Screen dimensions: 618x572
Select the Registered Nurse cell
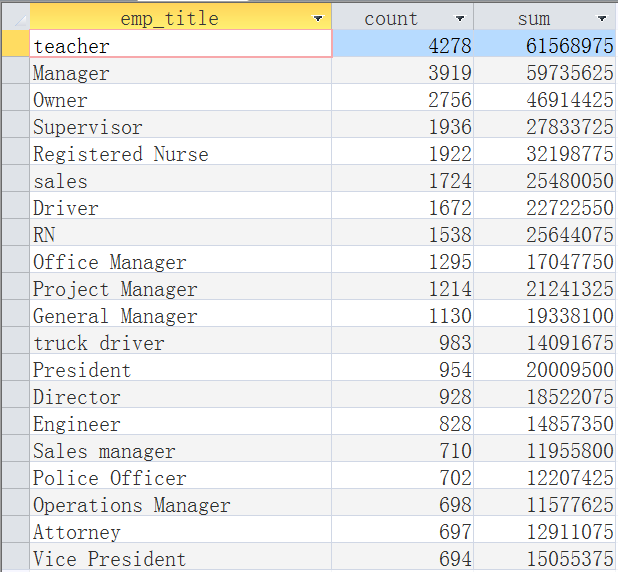181,151
